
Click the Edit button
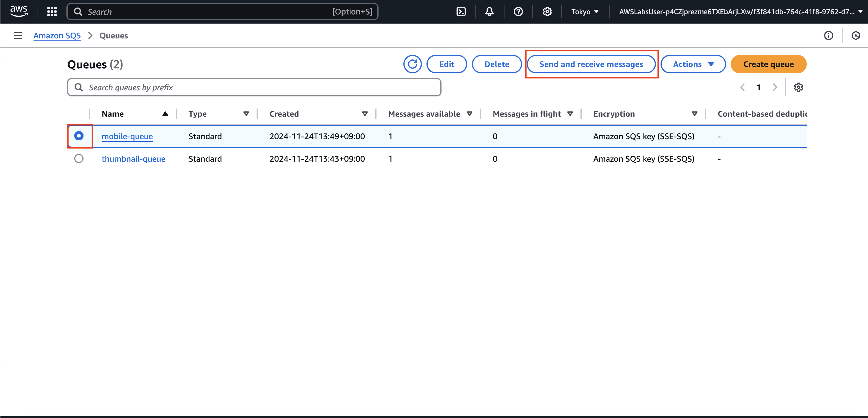[x=446, y=64]
